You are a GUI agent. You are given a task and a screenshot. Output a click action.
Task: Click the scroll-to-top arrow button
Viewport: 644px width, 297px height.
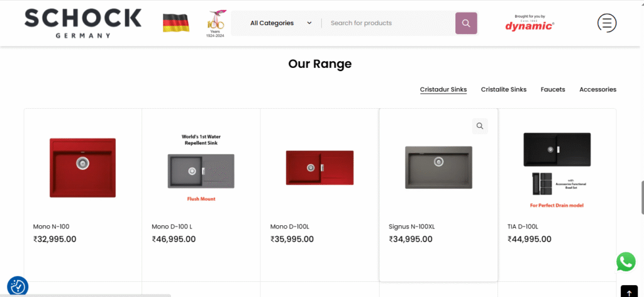[629, 292]
